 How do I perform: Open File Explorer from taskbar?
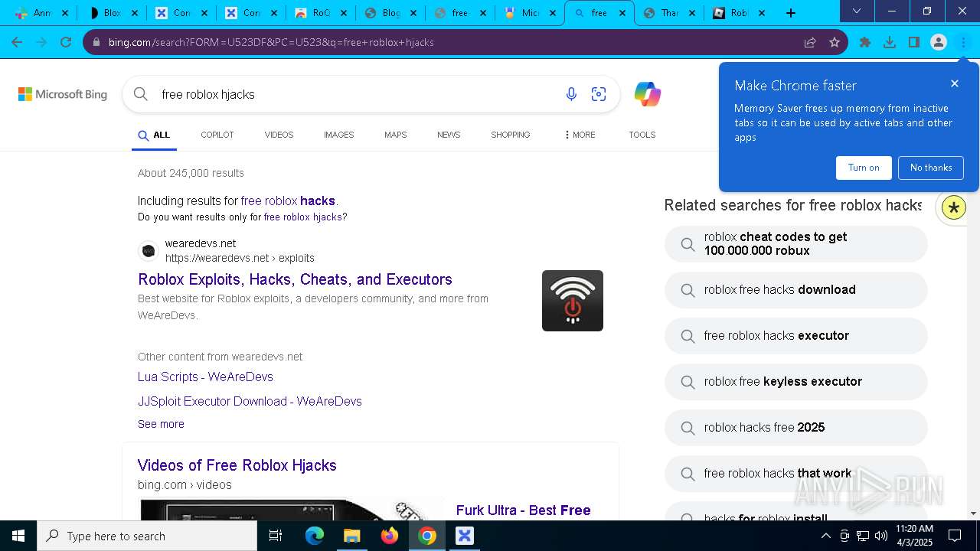pyautogui.click(x=351, y=536)
